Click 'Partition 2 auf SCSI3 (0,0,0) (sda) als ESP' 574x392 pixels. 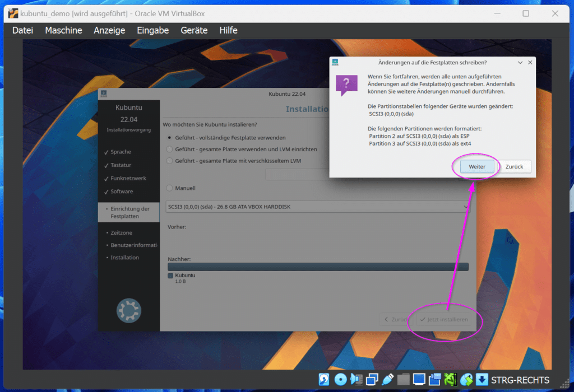point(419,136)
